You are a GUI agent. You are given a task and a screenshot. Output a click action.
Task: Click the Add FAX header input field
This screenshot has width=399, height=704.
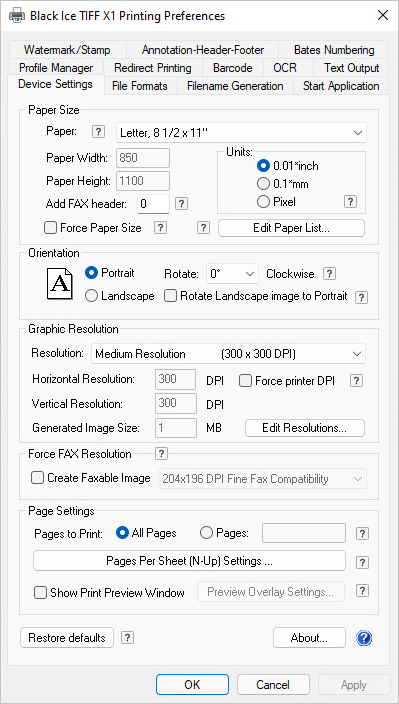(153, 204)
